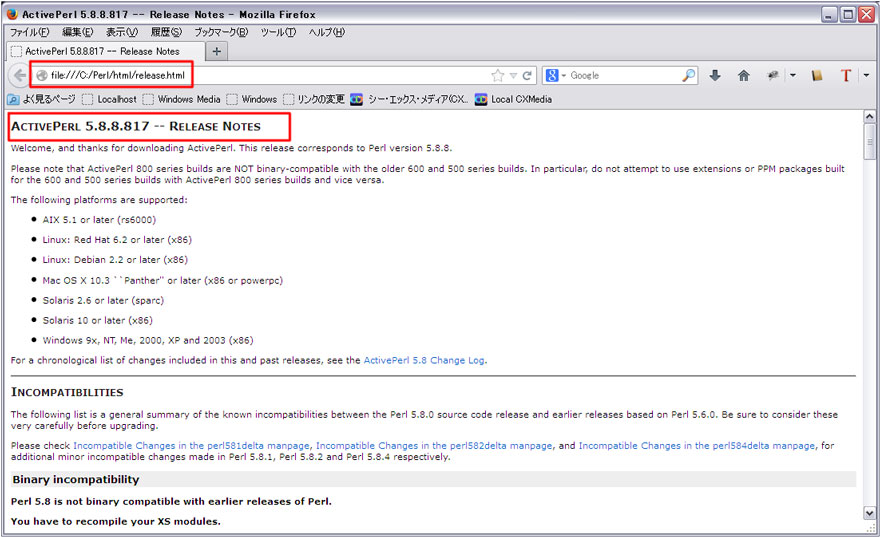This screenshot has width=880, height=537.
Task: Open the ファイル(F) menu
Action: click(x=30, y=32)
